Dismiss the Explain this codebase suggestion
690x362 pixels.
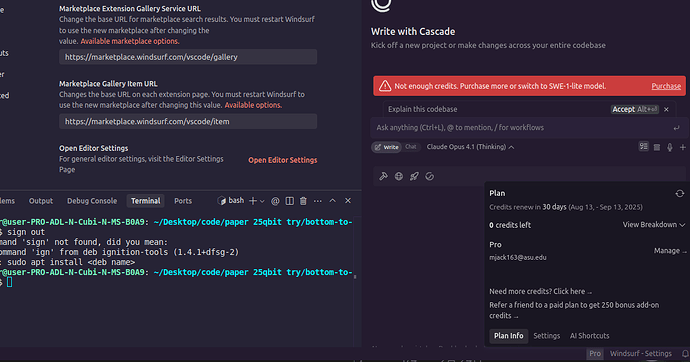coord(666,110)
